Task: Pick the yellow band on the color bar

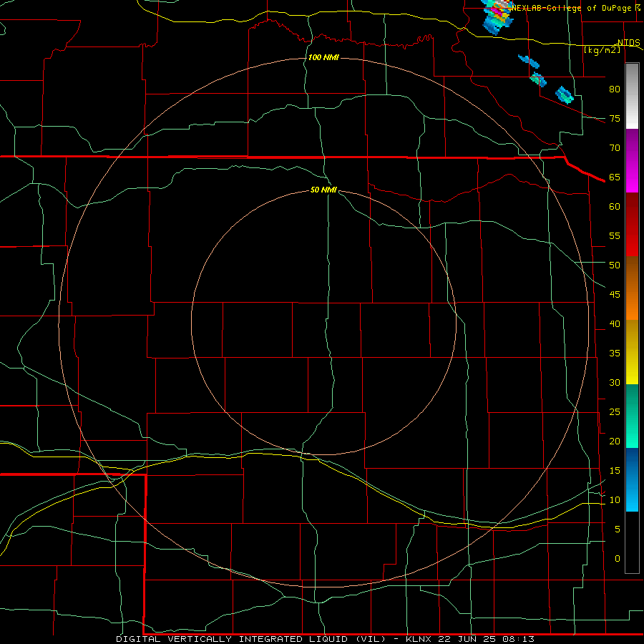Action: click(632, 352)
